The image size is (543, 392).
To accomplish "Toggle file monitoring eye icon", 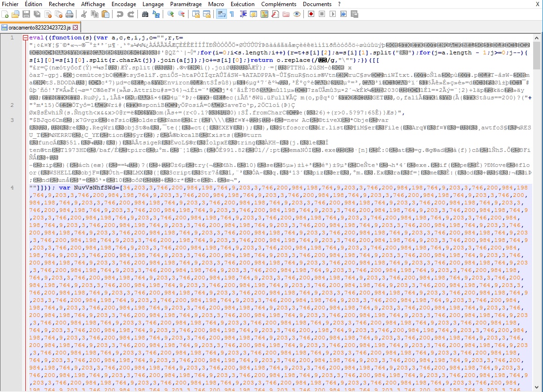I will [x=297, y=14].
